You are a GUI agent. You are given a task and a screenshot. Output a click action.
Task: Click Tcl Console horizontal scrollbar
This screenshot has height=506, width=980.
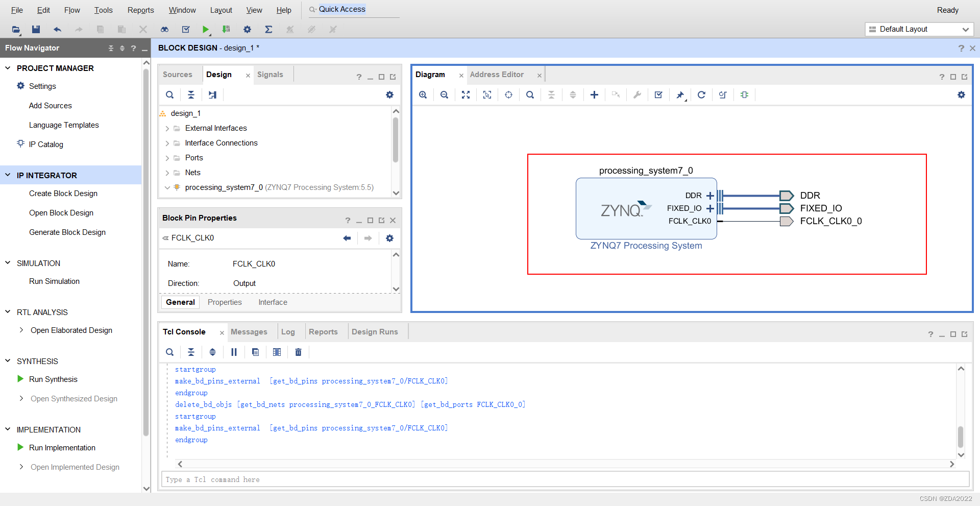point(565,464)
